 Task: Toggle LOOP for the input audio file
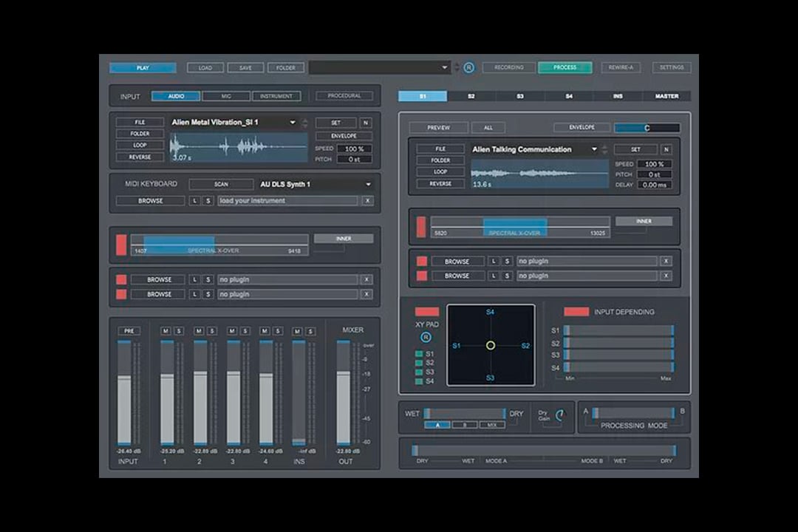point(140,145)
